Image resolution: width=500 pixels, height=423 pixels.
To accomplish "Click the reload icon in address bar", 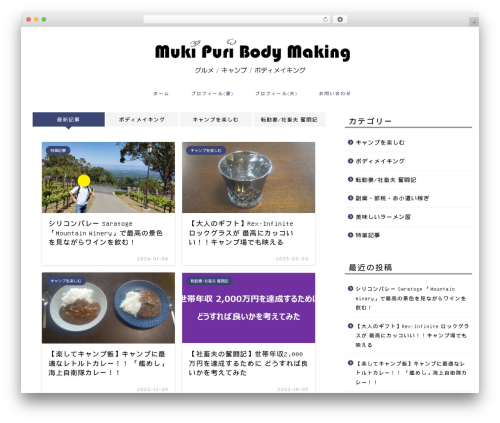I will pyautogui.click(x=325, y=19).
